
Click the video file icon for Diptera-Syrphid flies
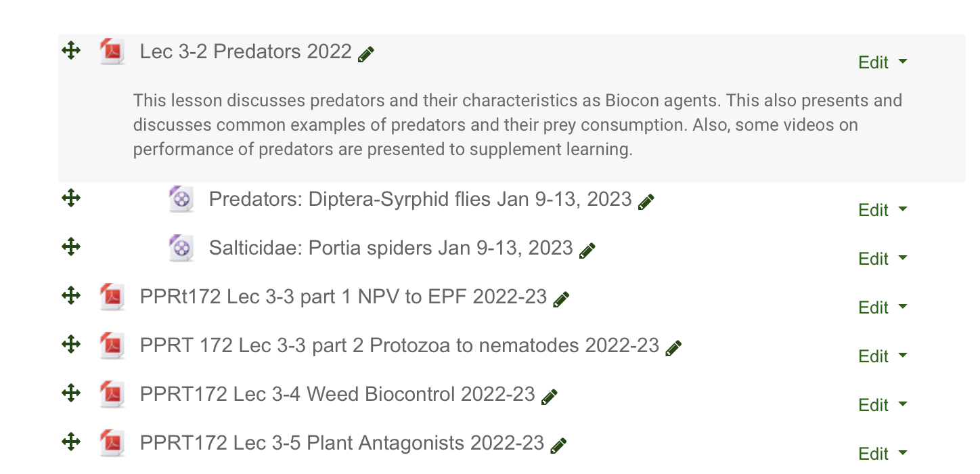click(181, 200)
